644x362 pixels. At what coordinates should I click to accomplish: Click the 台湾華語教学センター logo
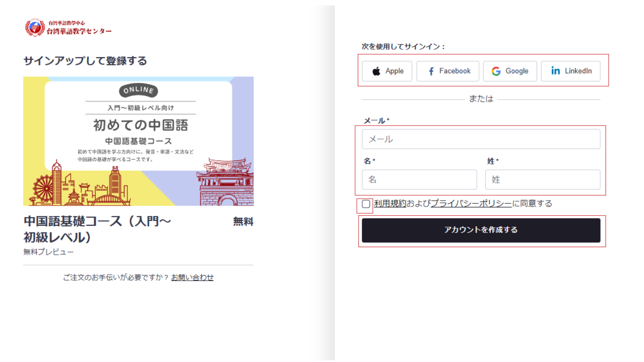pyautogui.click(x=68, y=28)
